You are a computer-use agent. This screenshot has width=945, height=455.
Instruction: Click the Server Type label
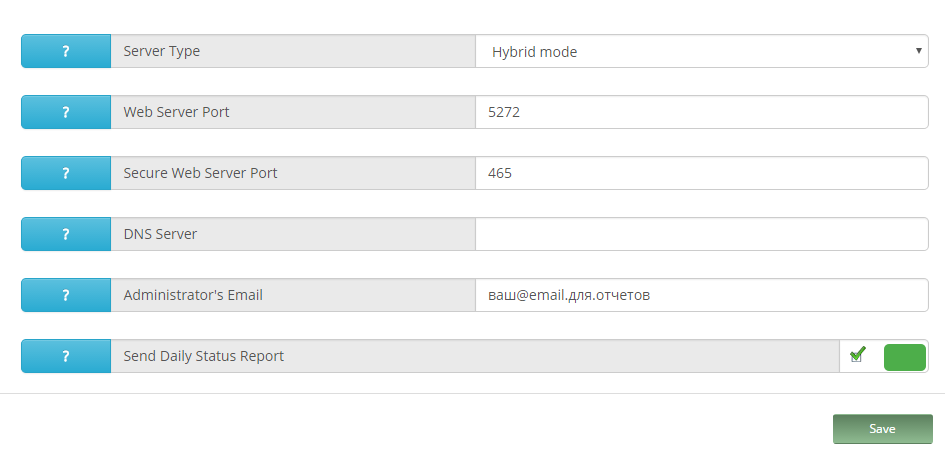162,51
